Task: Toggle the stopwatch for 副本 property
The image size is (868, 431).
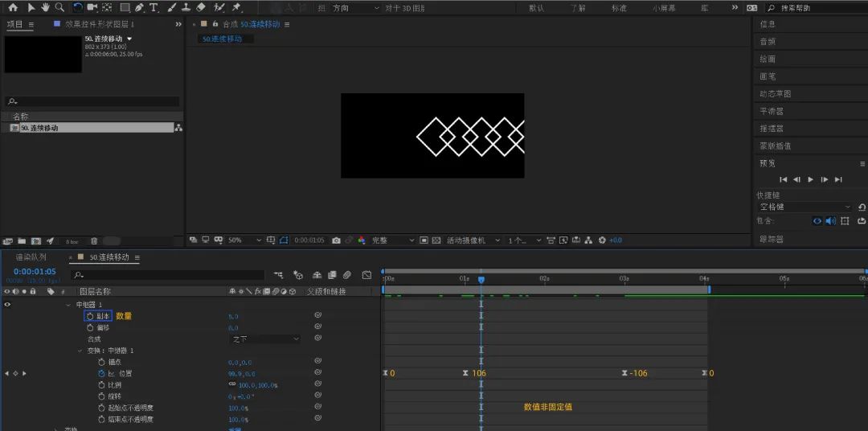Action: pyautogui.click(x=90, y=316)
